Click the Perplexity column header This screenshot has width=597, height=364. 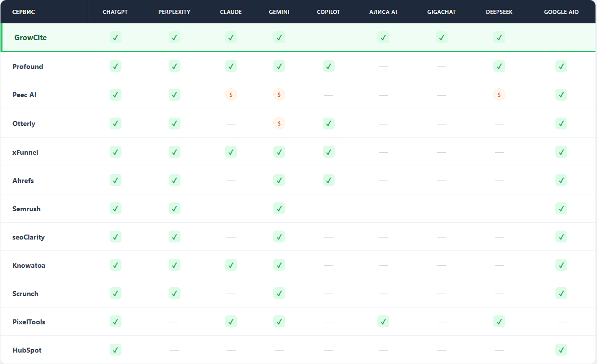click(x=175, y=12)
